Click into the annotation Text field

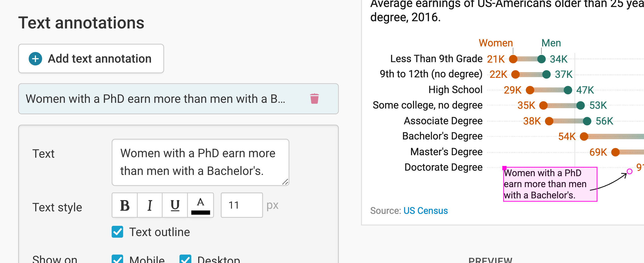(200, 162)
